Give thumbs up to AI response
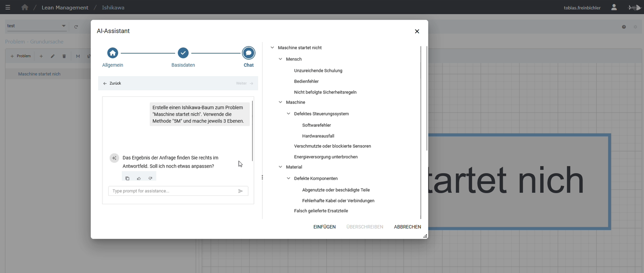 [139, 178]
